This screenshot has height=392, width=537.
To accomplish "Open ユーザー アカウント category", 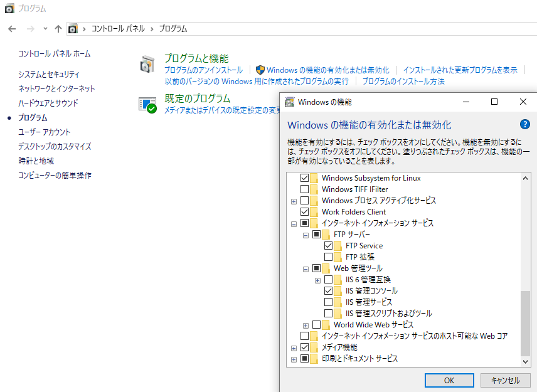I will (44, 132).
